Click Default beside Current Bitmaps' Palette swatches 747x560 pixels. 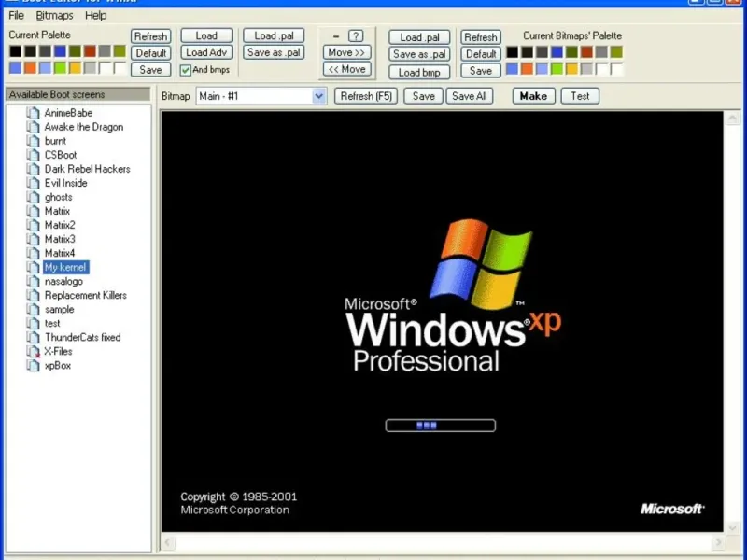pos(480,54)
